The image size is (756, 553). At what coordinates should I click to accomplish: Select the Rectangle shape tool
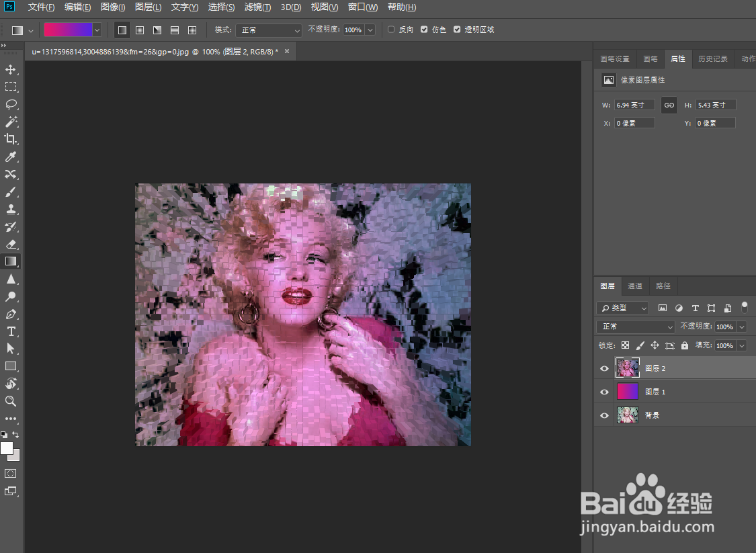[x=11, y=366]
